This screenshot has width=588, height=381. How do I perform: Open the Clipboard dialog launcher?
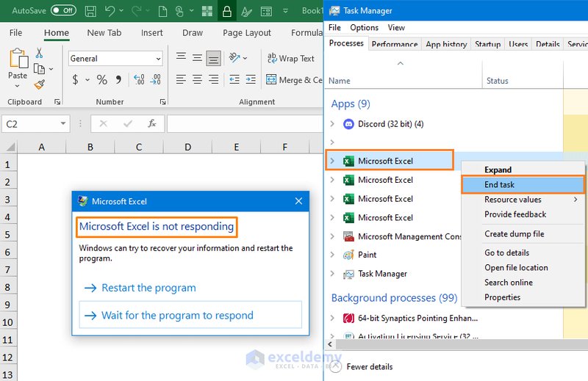click(x=57, y=102)
